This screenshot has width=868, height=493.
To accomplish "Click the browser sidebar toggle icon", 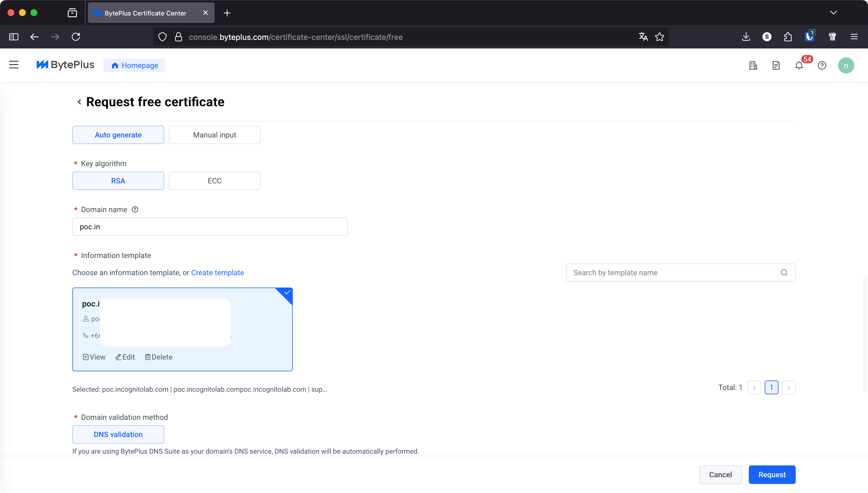I will click(x=13, y=37).
